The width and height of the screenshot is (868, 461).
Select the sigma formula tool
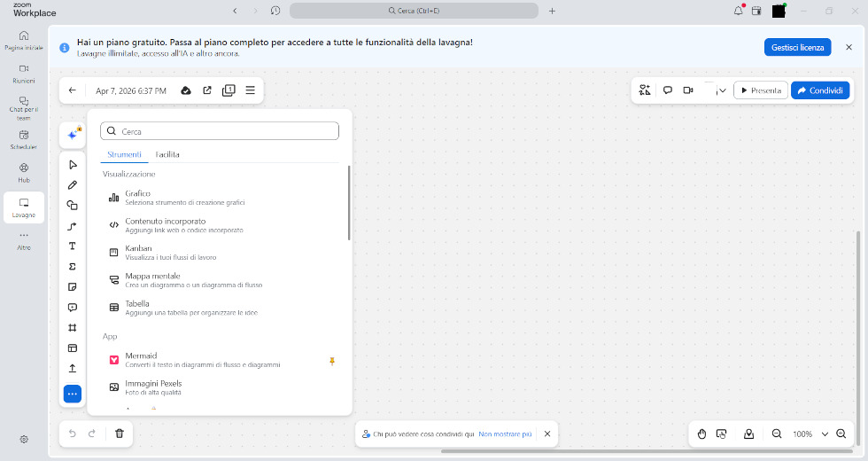[73, 267]
